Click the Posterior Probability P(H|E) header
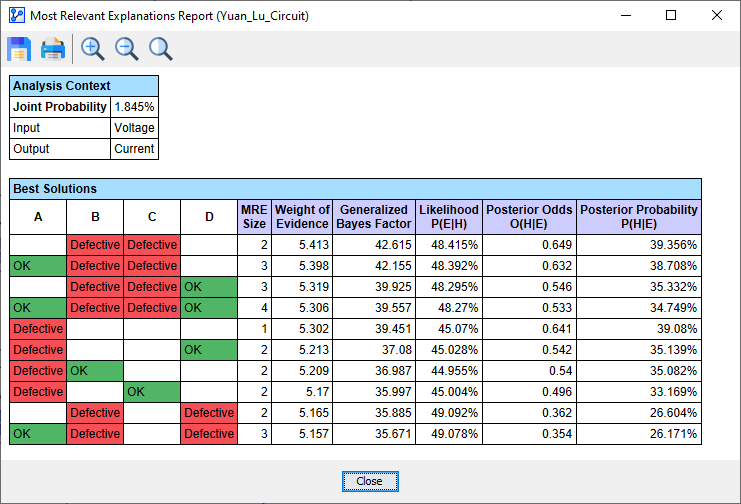 point(638,216)
